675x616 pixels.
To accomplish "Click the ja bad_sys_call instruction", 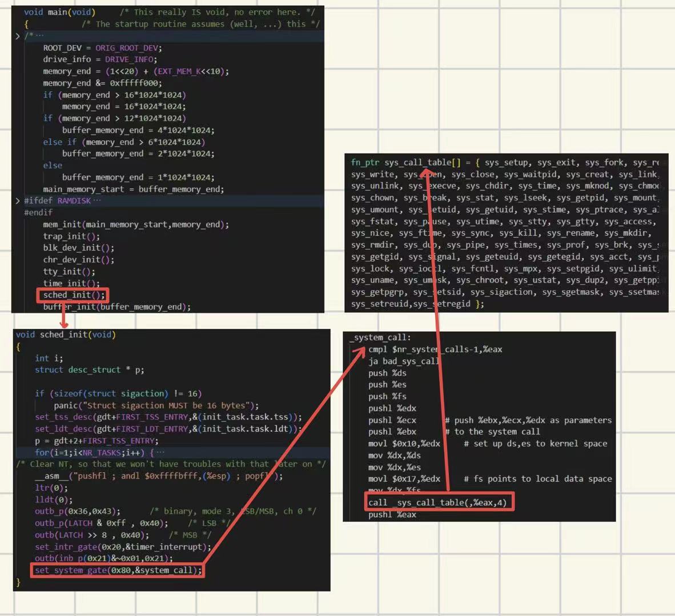I will (404, 361).
